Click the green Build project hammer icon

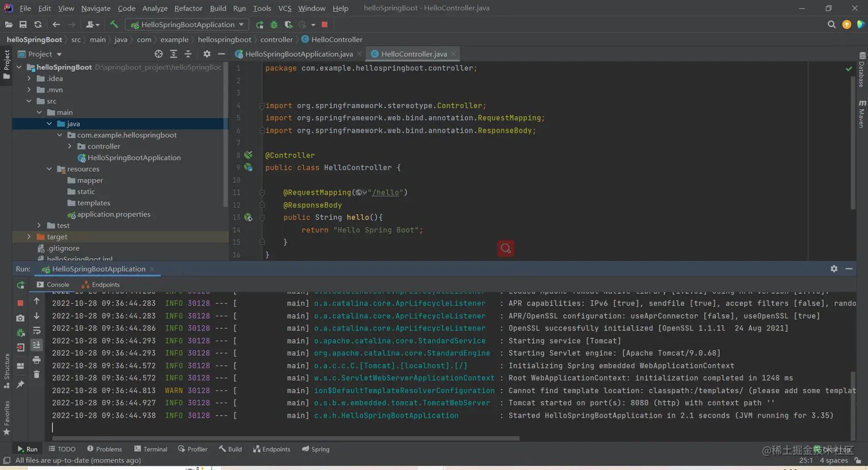(114, 25)
